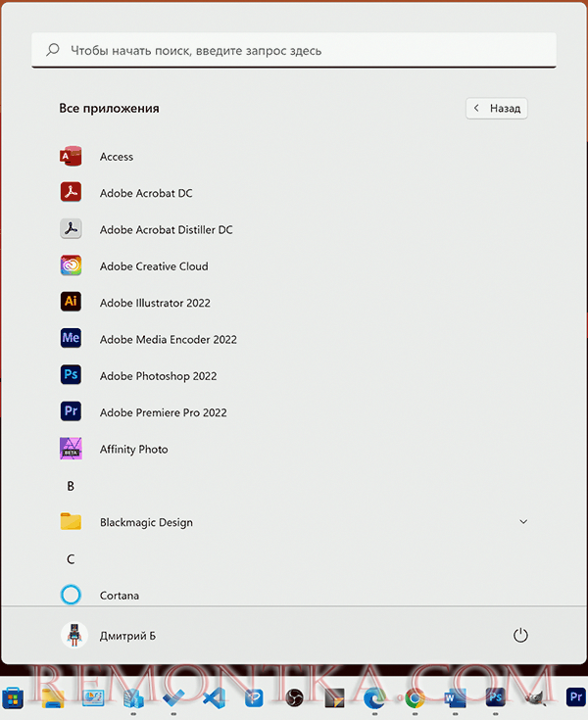Click the Назад back button
Image resolution: width=588 pixels, height=720 pixels.
tap(497, 109)
